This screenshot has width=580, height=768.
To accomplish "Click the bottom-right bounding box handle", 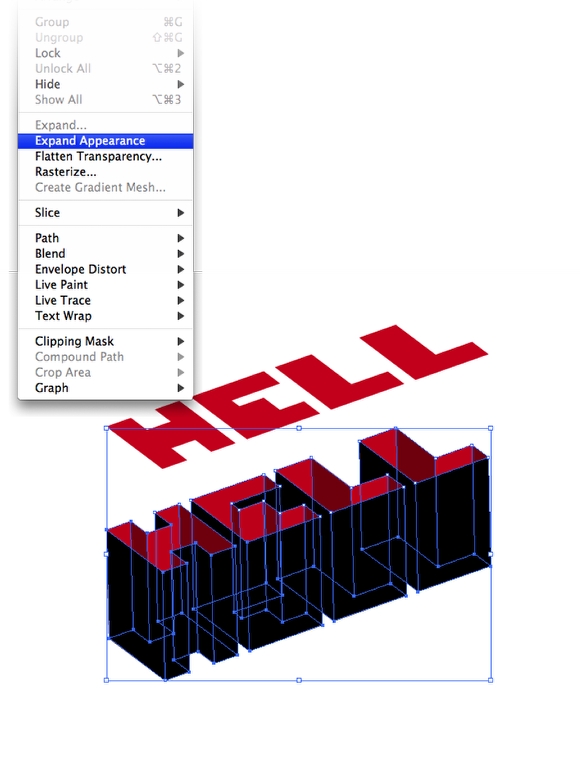I will 491,680.
